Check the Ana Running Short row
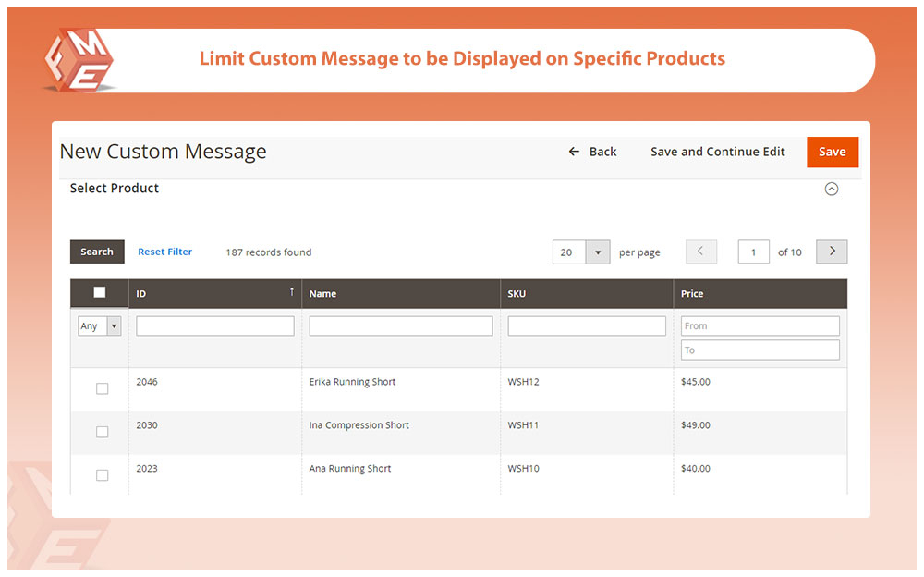924x577 pixels. point(102,475)
